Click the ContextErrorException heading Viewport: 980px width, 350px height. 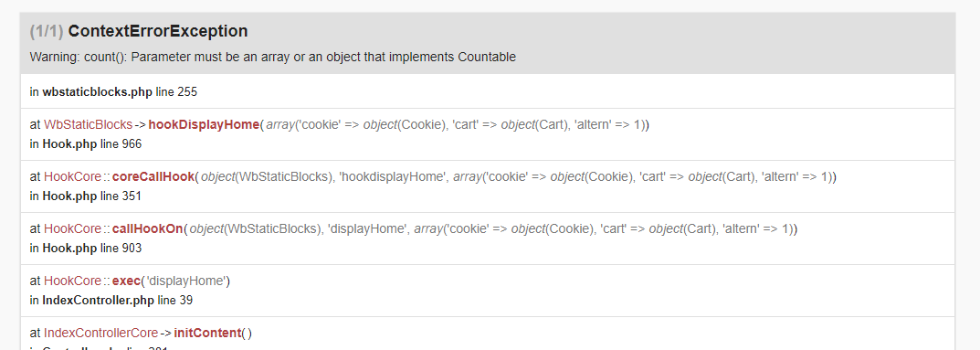coord(158,31)
